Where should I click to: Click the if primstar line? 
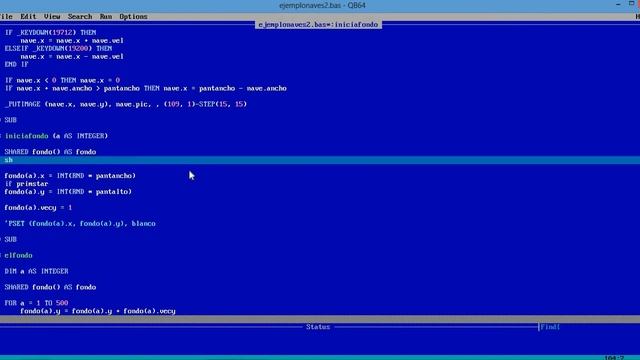[x=26, y=184]
